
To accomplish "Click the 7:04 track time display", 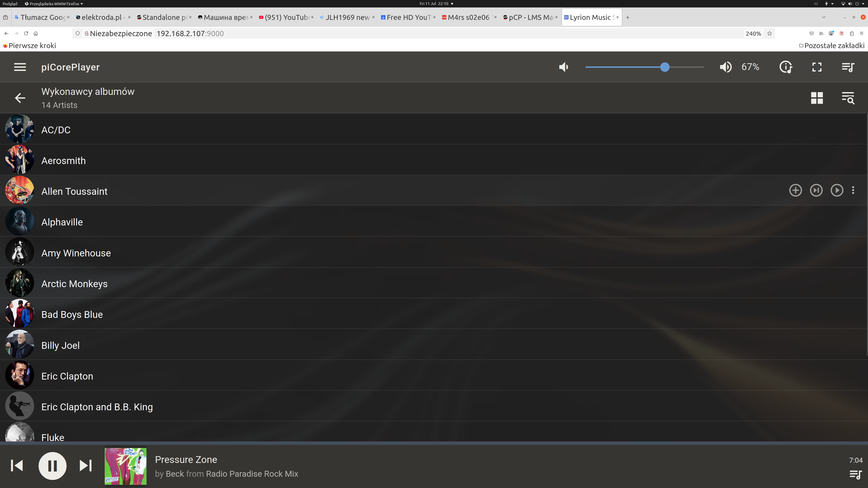I will (x=856, y=460).
